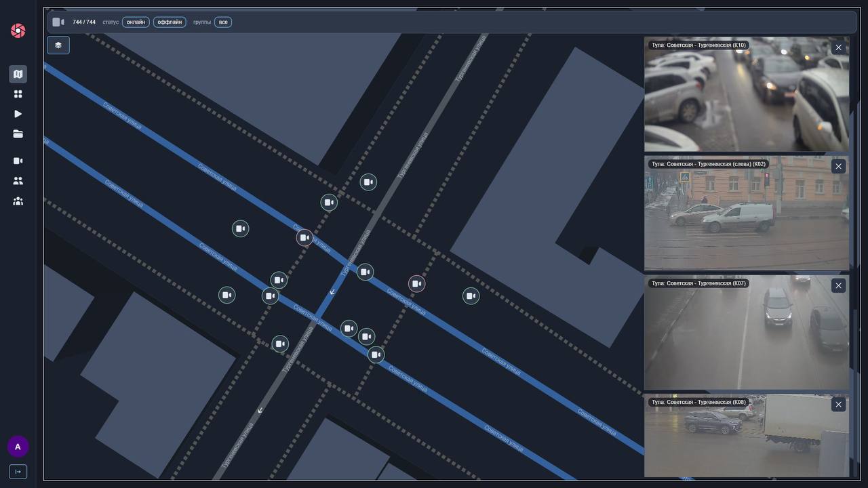Open the playback section via the play icon
The width and height of the screenshot is (868, 488).
click(18, 114)
